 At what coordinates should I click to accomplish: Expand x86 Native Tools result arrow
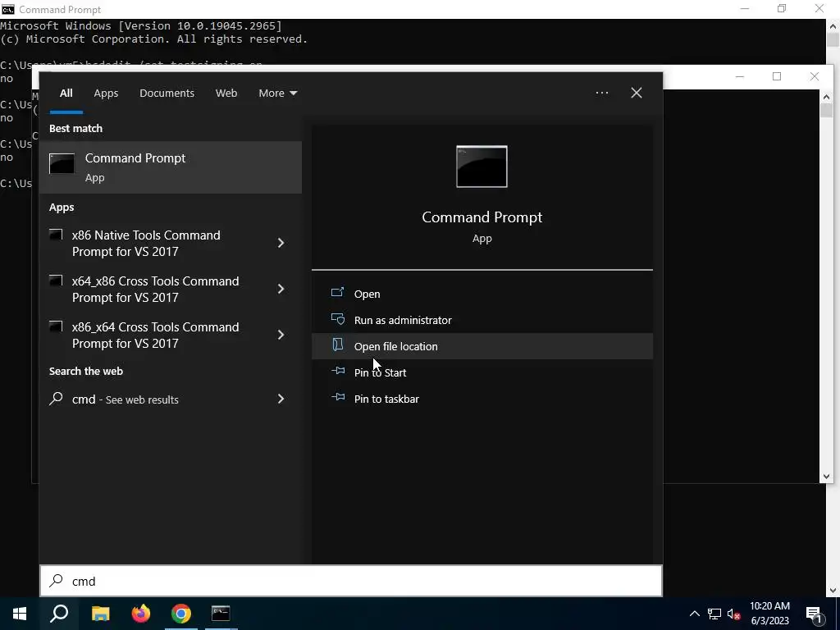(x=281, y=243)
